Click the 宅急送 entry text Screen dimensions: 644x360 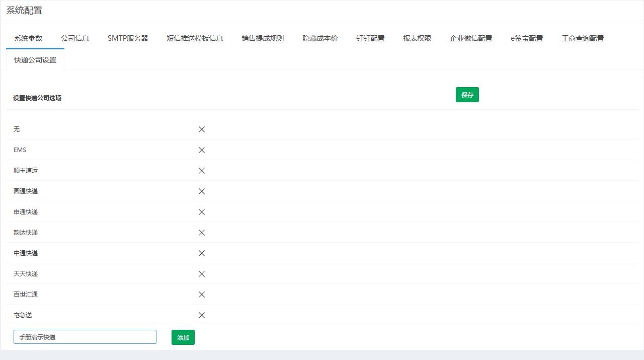[x=23, y=315]
